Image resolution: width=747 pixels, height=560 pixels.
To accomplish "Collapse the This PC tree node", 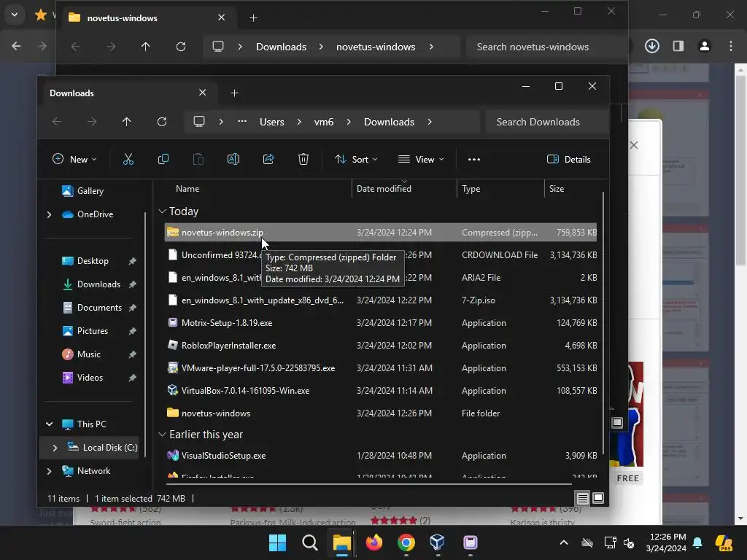I will 49,424.
